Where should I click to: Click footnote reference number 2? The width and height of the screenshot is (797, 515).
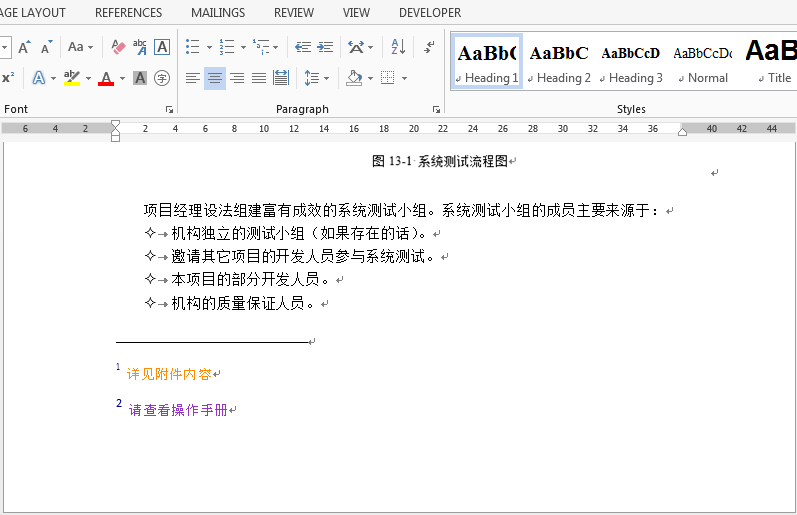click(x=119, y=403)
